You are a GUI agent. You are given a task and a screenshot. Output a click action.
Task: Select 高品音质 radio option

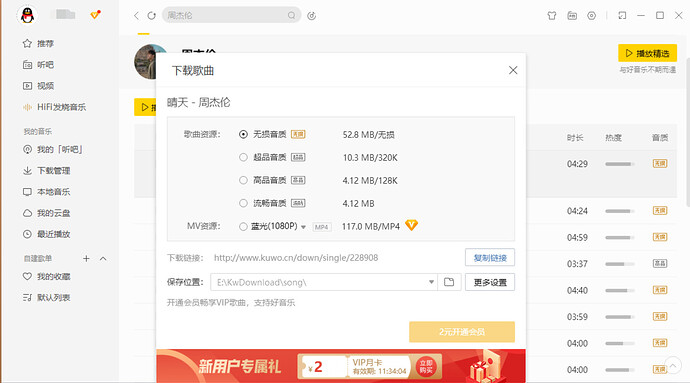pyautogui.click(x=243, y=180)
